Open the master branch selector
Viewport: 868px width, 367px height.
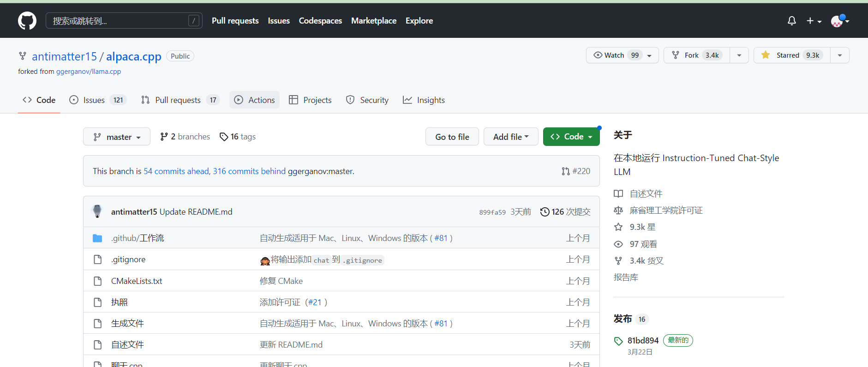coord(117,137)
